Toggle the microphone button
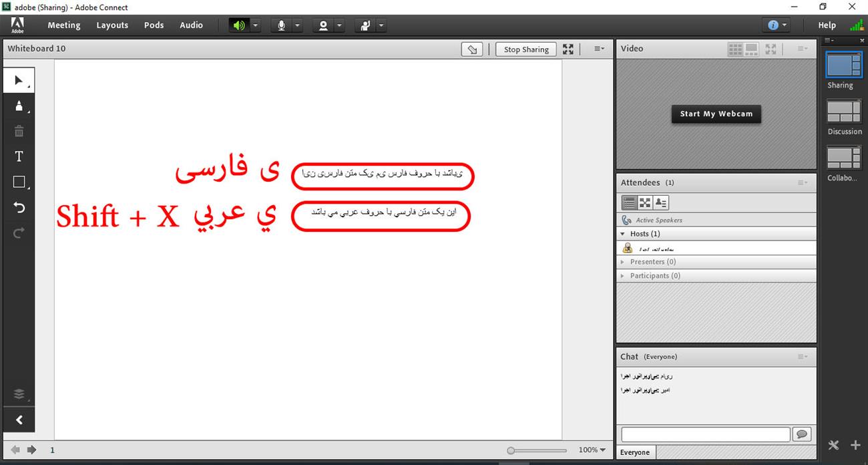Image resolution: width=868 pixels, height=465 pixels. click(281, 25)
